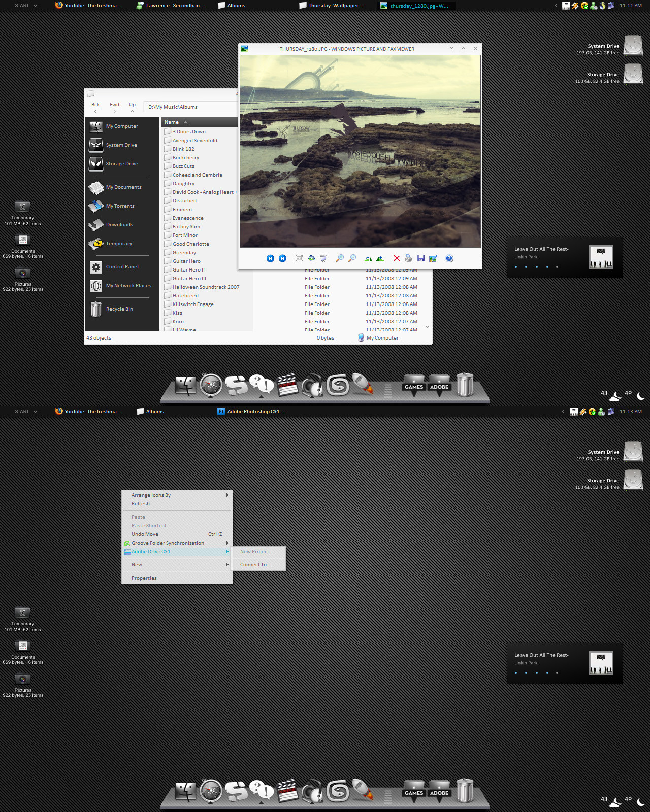The image size is (650, 812).
Task: Open the GAMES stack in the dock below the Albums window
Action: click(x=414, y=386)
